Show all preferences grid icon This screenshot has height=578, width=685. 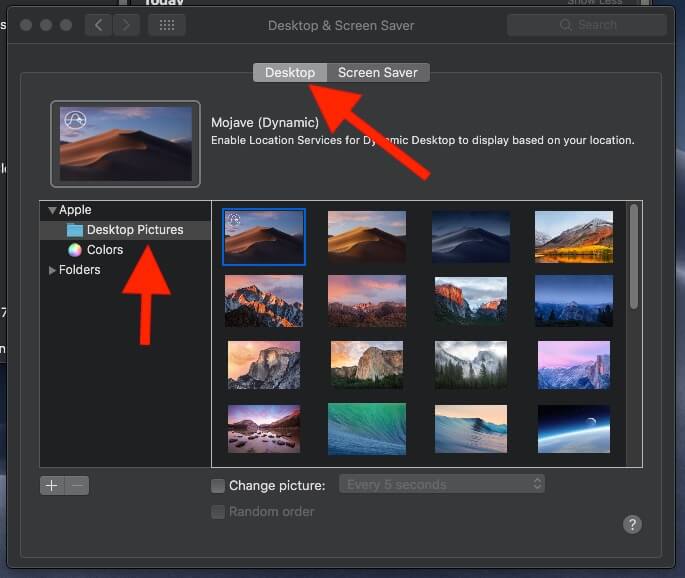[166, 25]
